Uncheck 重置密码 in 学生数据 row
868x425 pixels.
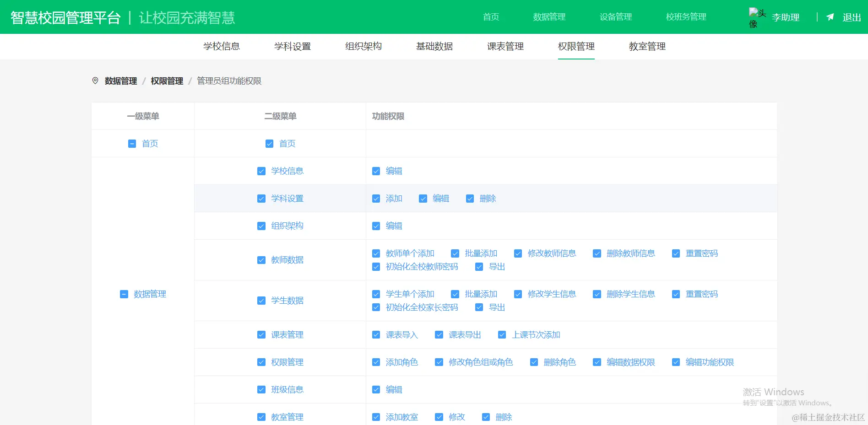pos(676,294)
